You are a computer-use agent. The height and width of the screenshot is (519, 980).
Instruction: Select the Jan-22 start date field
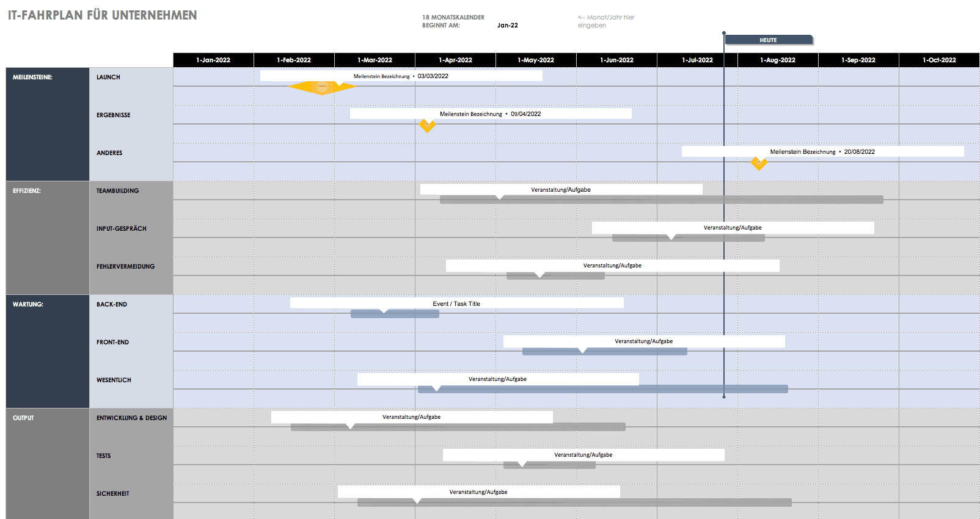pyautogui.click(x=507, y=26)
